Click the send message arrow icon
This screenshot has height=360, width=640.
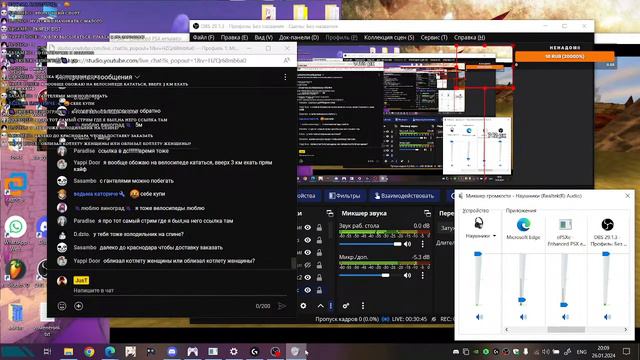282,306
